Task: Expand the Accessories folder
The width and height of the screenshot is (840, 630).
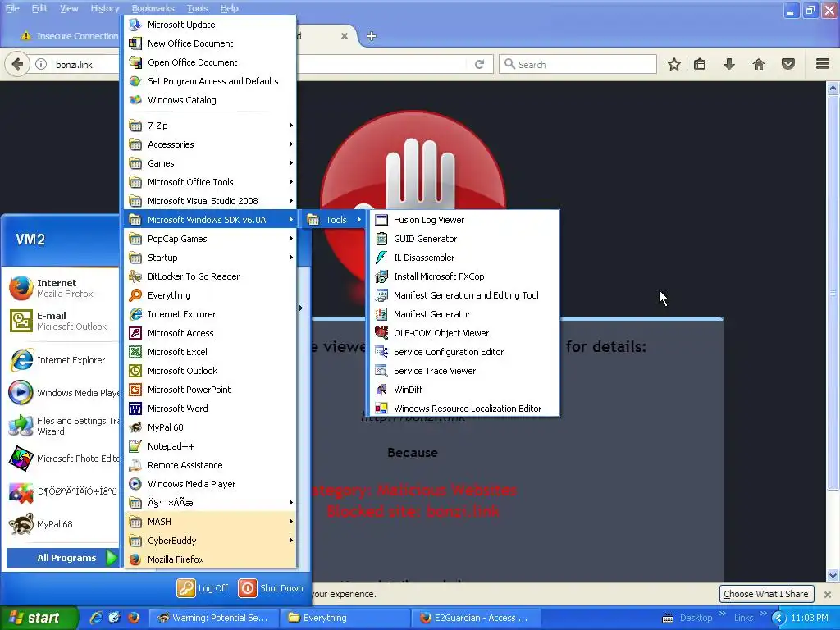Action: click(x=210, y=144)
